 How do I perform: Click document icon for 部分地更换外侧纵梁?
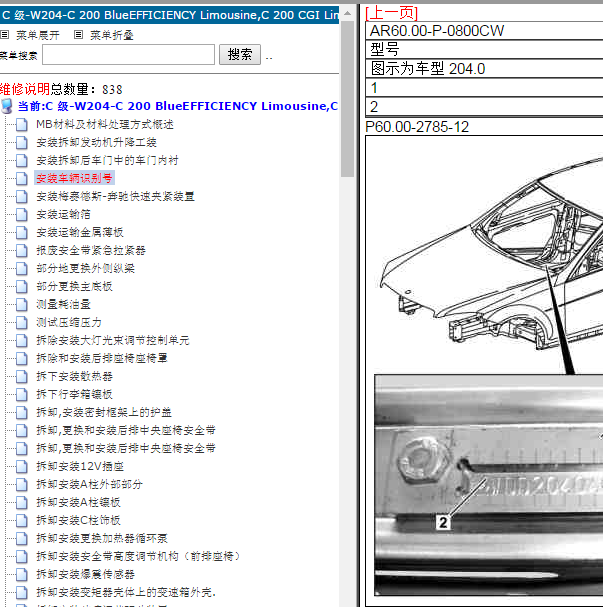point(22,269)
